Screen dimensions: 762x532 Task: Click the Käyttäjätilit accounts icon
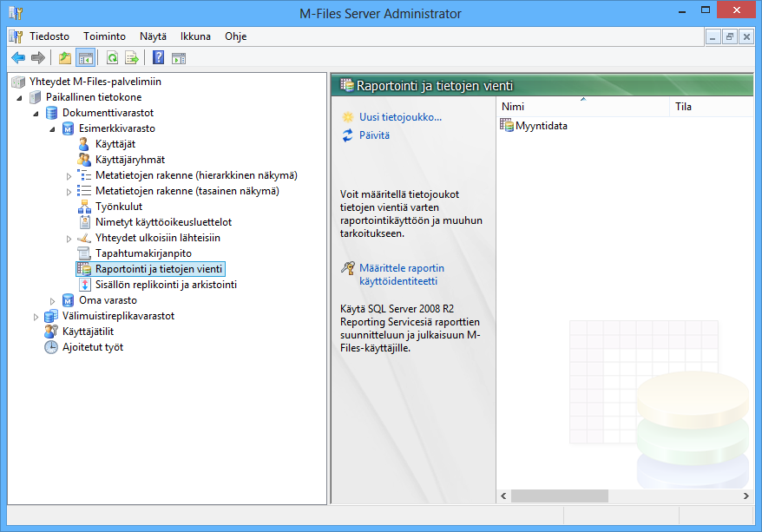(x=51, y=332)
